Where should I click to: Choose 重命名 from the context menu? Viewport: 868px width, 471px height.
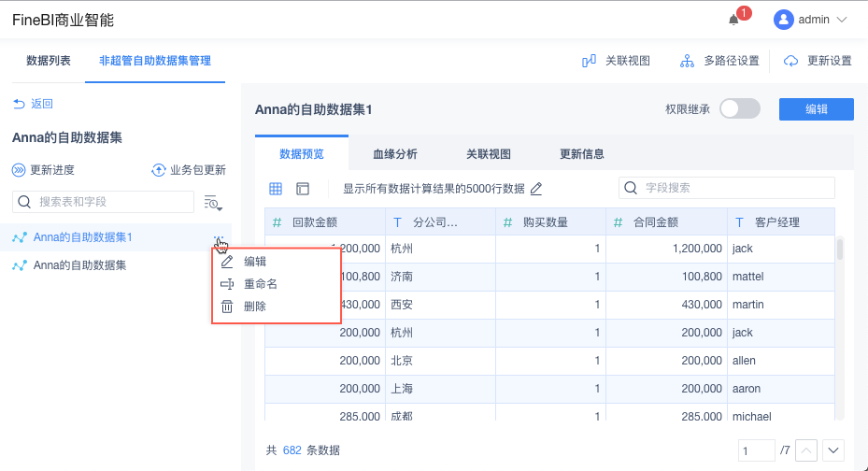pyautogui.click(x=260, y=284)
